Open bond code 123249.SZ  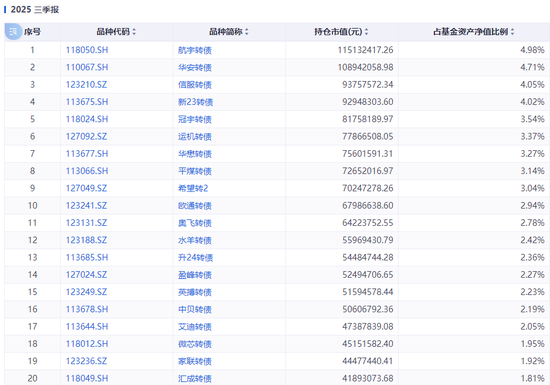tap(86, 292)
